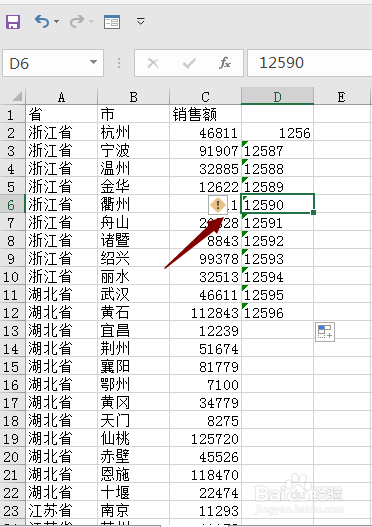Click cell with value 1256

[278, 133]
